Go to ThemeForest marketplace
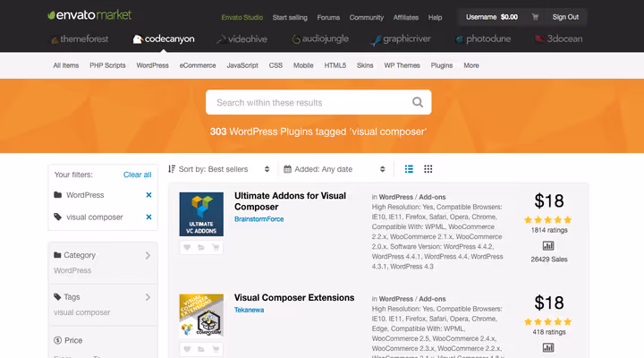This screenshot has width=644, height=358. pos(80,39)
